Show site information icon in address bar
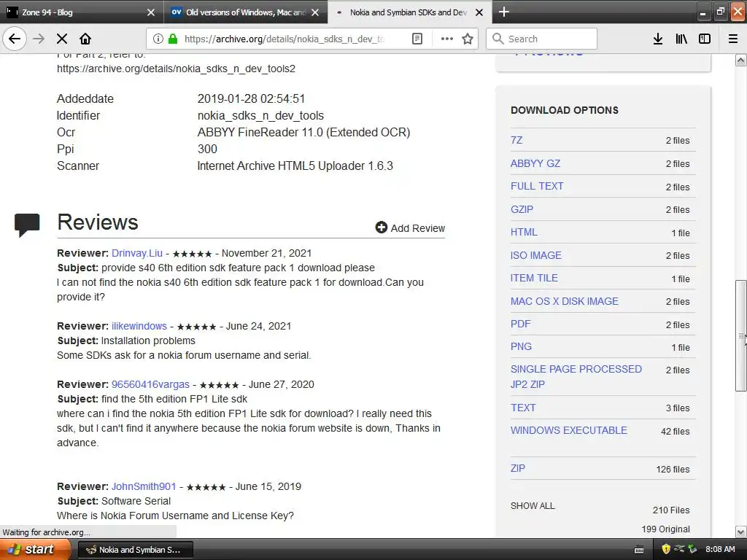The width and height of the screenshot is (747, 560). tap(158, 39)
